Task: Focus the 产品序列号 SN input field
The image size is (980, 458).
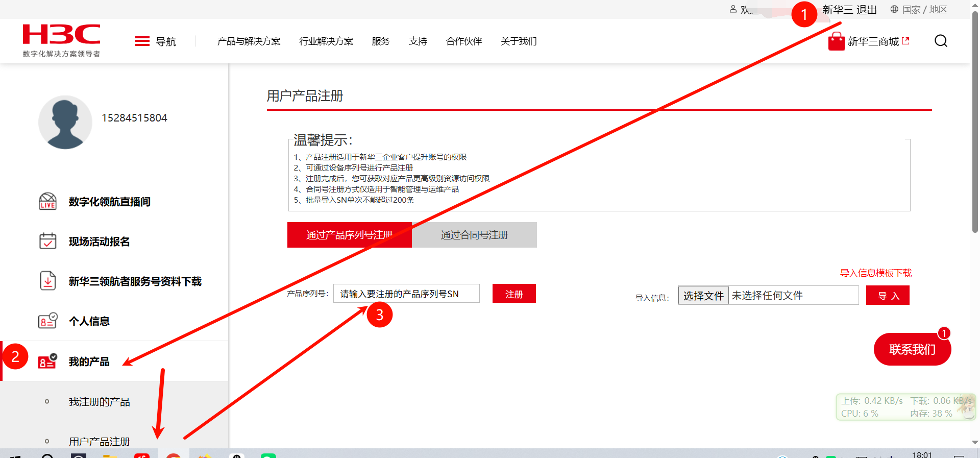Action: pos(406,294)
